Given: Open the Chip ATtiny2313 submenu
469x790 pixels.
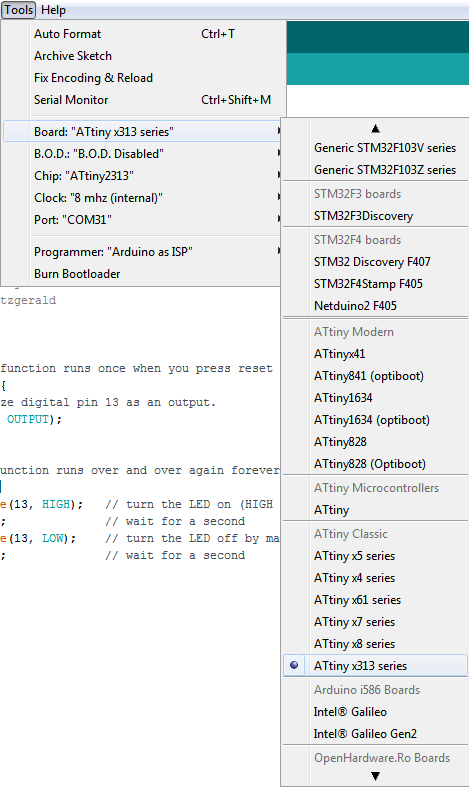Looking at the screenshot, I should click(x=142, y=176).
